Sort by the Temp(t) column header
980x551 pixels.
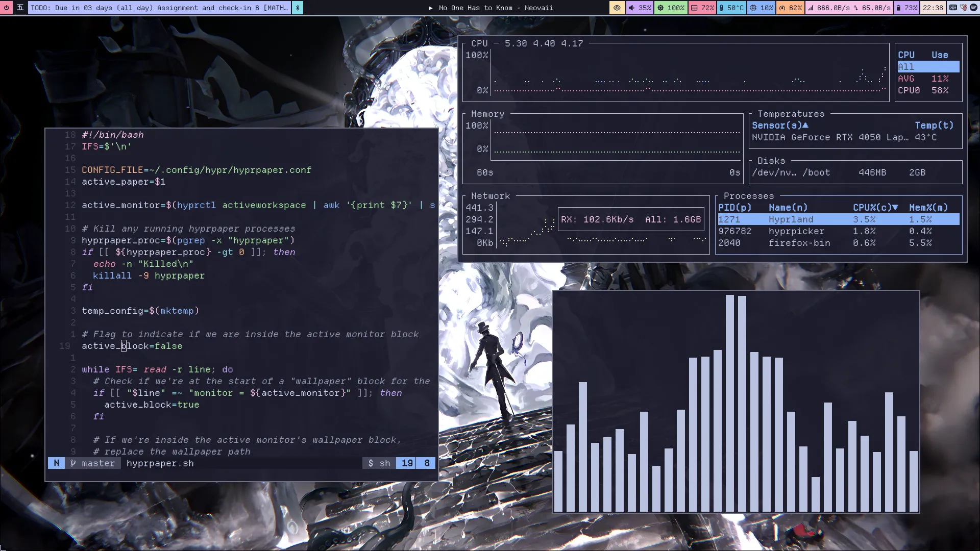(934, 126)
